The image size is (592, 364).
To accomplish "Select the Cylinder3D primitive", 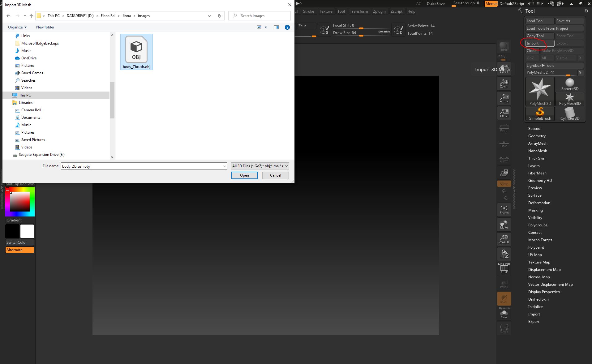I will [x=569, y=113].
